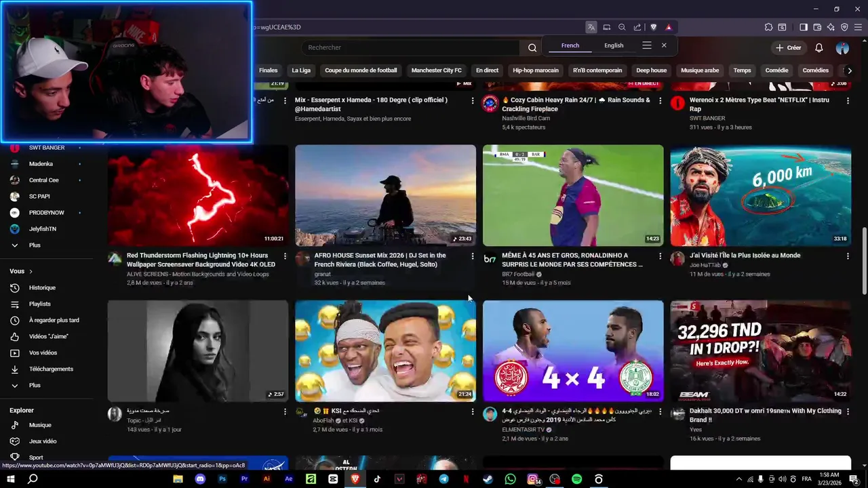Screen dimensions: 868x488
Task: Select English tab in translate popup
Action: [x=614, y=45]
